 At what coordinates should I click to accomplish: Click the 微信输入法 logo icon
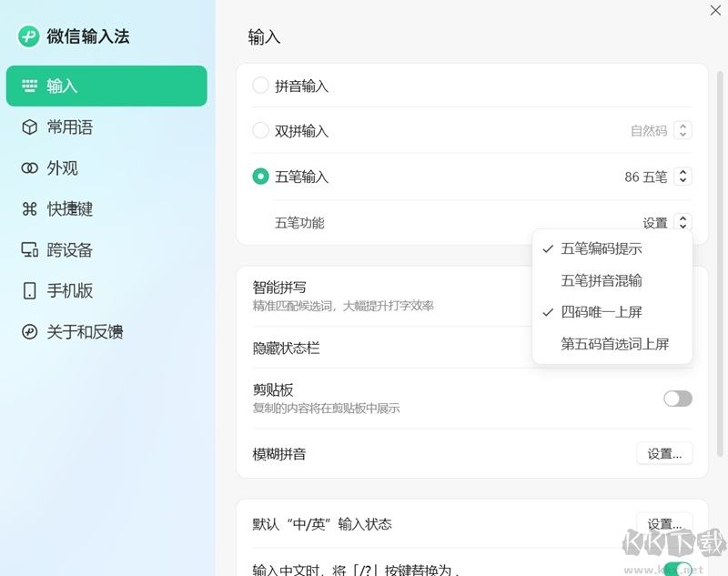27,37
